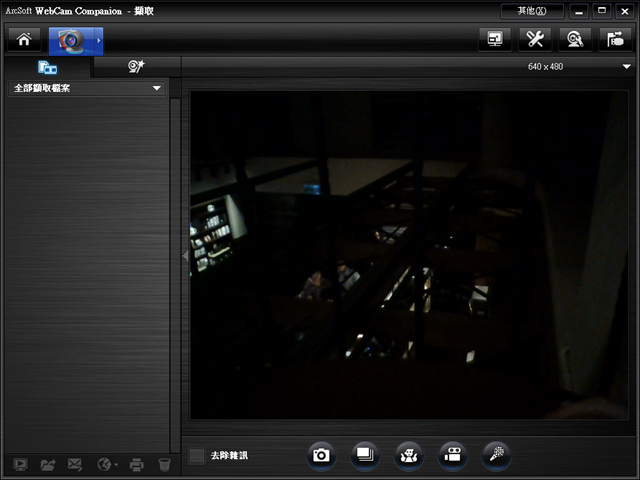The width and height of the screenshot is (640, 480).
Task: Send by email using the envelope icon
Action: [x=75, y=464]
